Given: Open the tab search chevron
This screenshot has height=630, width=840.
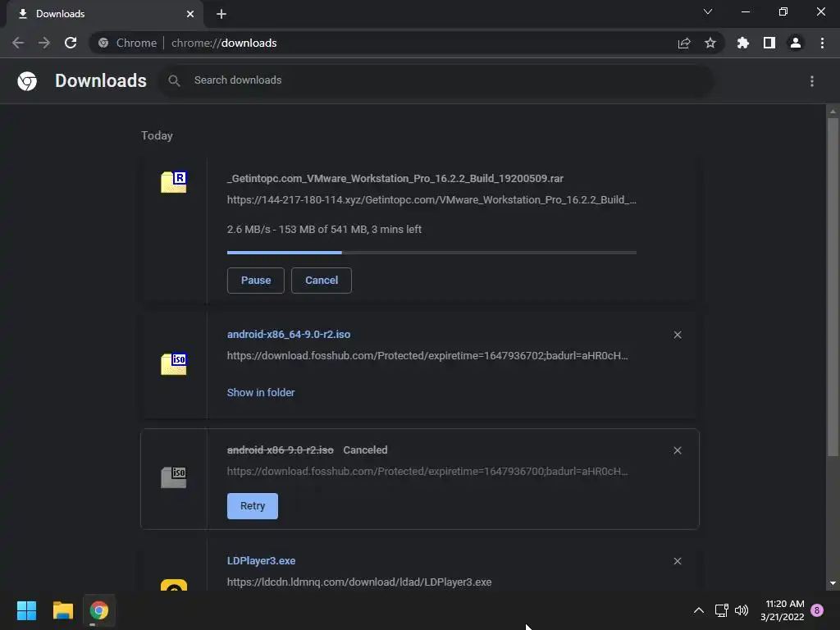Looking at the screenshot, I should coord(708,11).
